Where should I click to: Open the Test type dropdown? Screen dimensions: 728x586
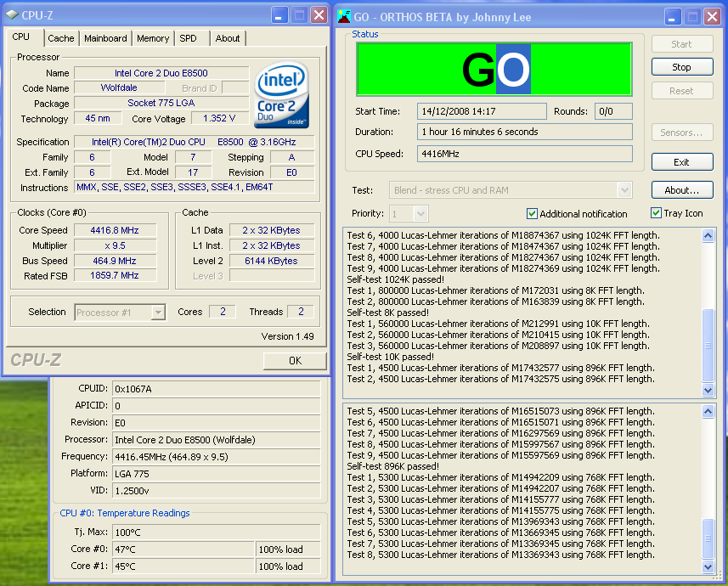point(624,190)
